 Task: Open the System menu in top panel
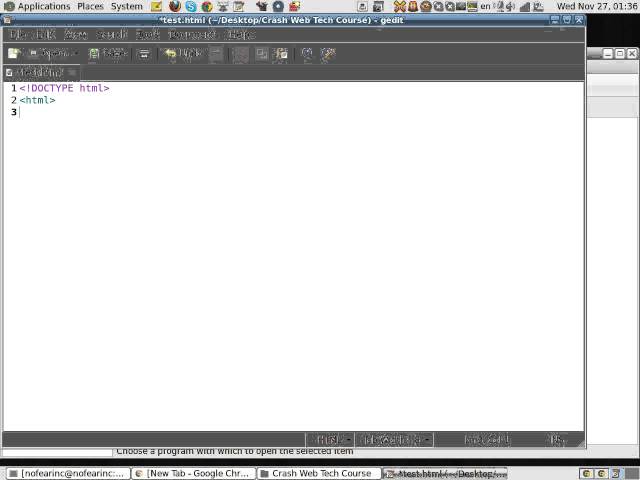(x=127, y=6)
